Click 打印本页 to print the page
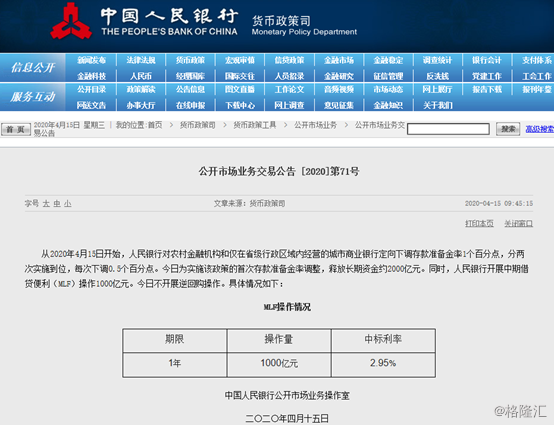554x425 pixels. (x=479, y=223)
